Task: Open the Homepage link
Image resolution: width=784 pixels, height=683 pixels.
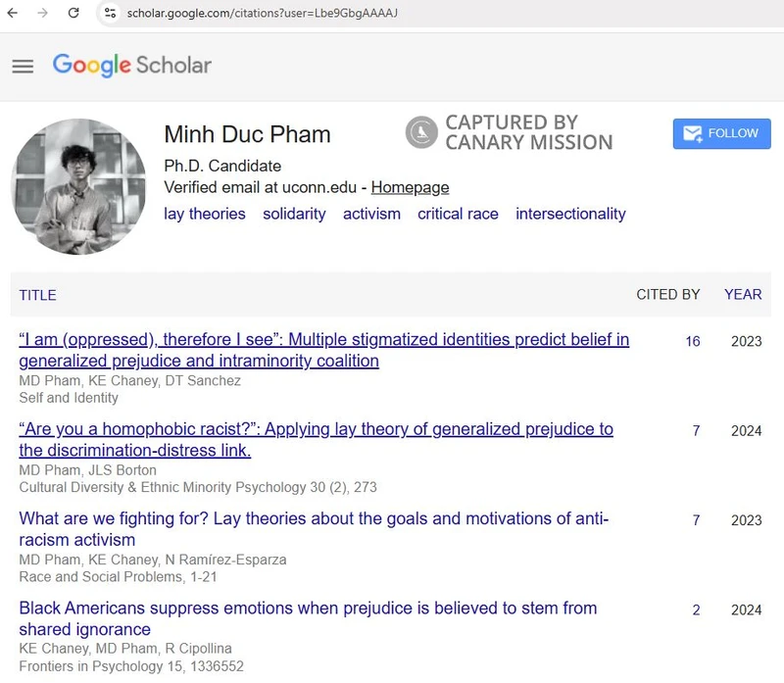Action: (x=413, y=186)
